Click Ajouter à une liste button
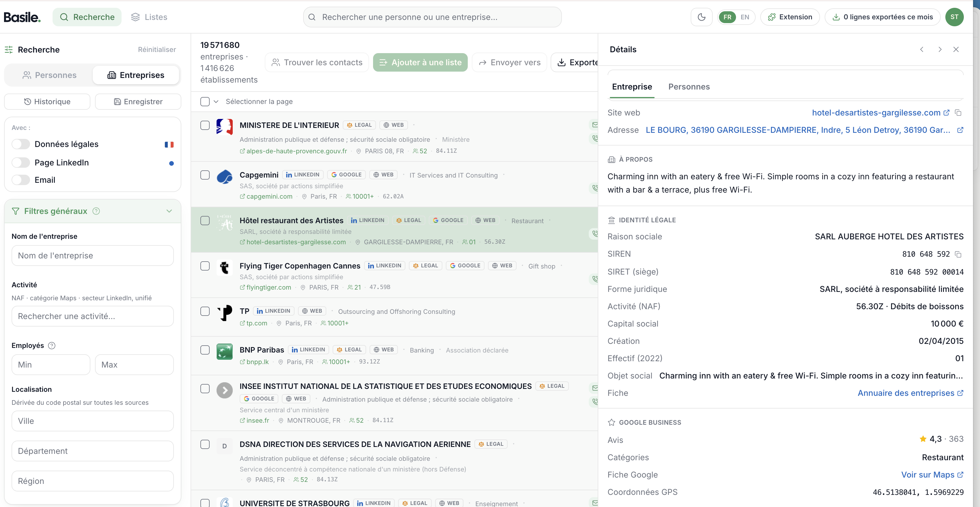Viewport: 980px width, 507px height. 420,62
